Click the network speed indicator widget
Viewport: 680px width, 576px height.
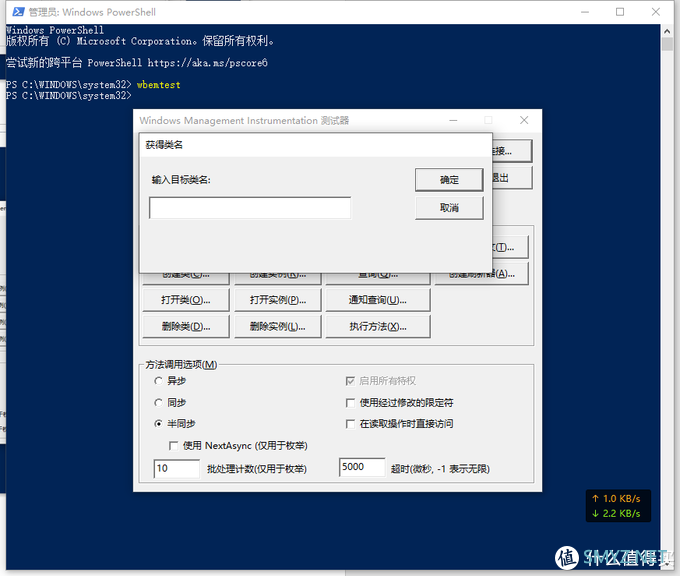click(618, 506)
